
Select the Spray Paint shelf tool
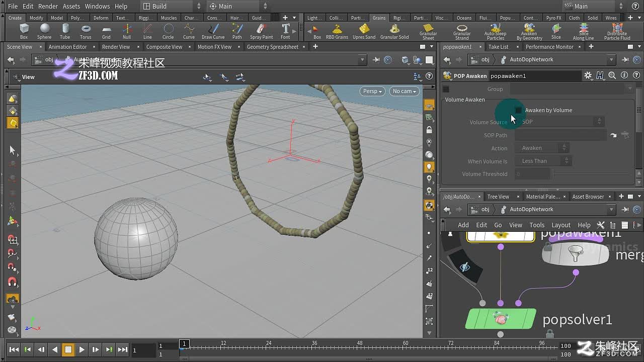[262, 31]
